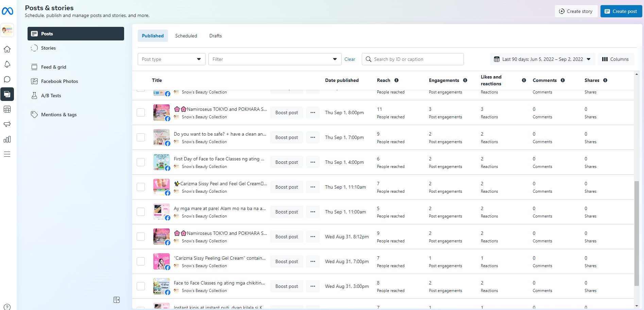Open the Filter dropdown

tap(275, 59)
